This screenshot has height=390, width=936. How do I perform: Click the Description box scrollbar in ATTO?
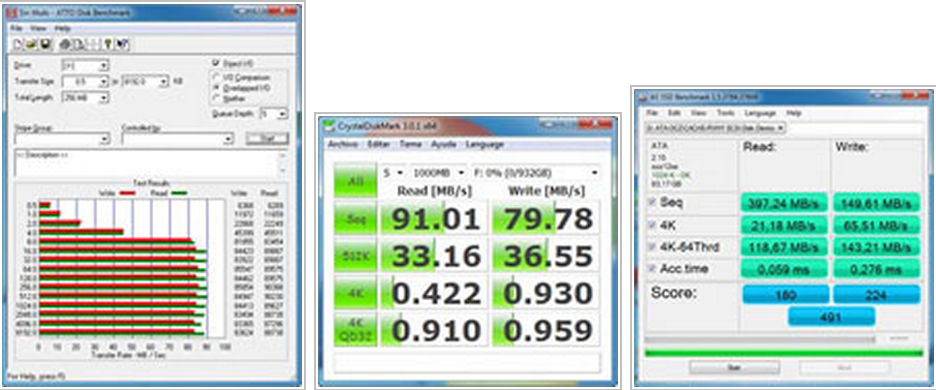click(284, 164)
